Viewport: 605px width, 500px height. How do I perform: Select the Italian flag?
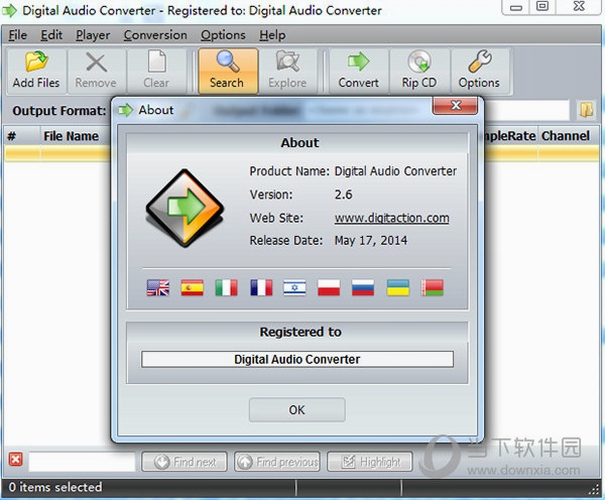coord(226,288)
